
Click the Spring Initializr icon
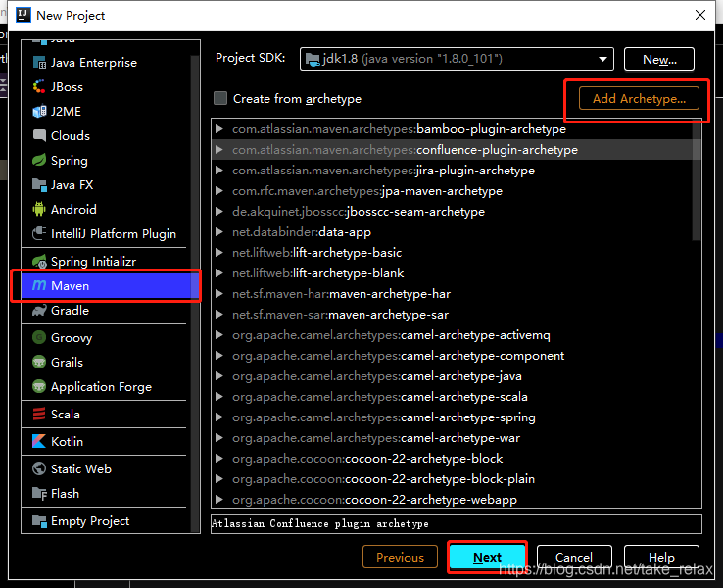(39, 262)
